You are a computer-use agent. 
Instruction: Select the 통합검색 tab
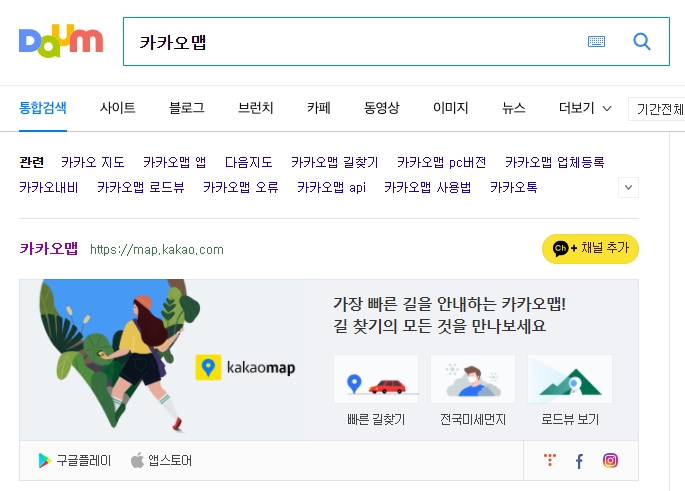[43, 108]
